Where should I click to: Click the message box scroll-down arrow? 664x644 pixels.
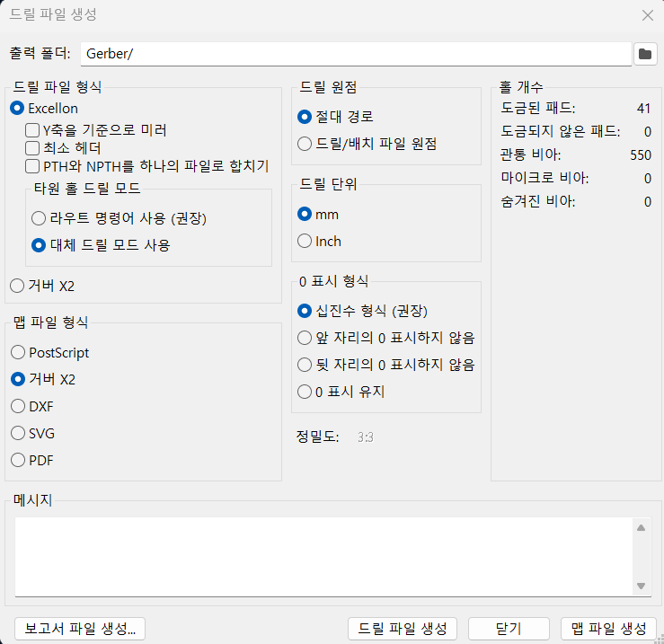(642, 586)
